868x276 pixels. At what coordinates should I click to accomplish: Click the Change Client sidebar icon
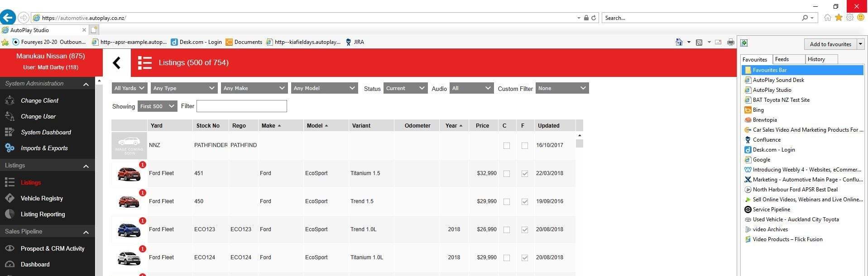coord(10,100)
